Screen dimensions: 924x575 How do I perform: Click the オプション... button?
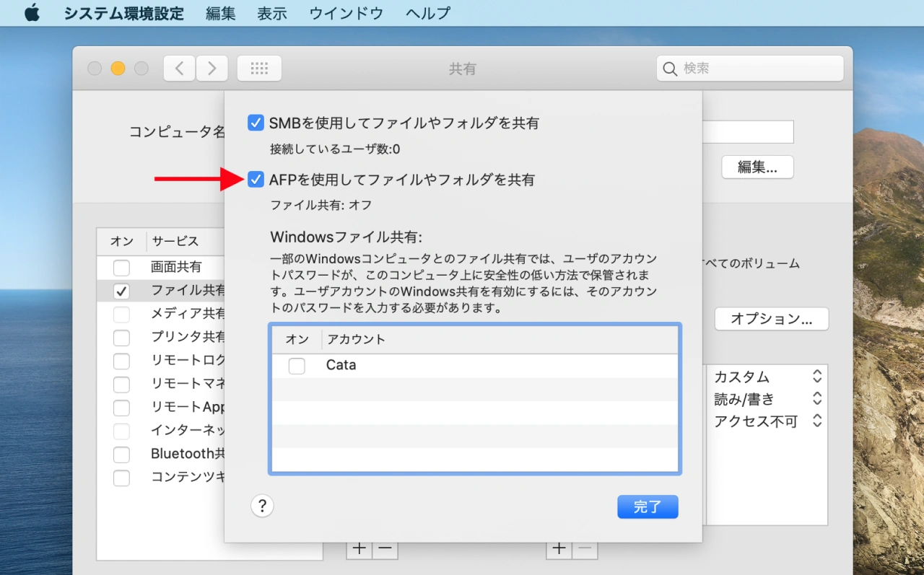click(771, 318)
